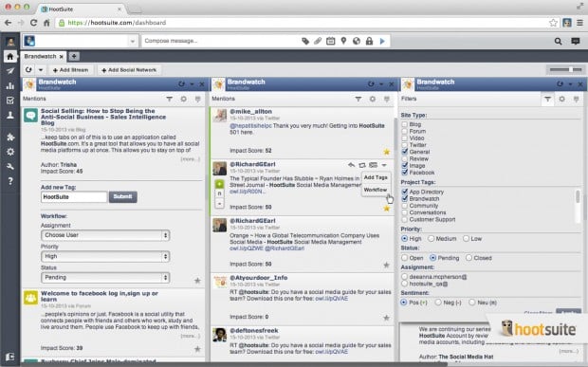Screen dimensions: 588x367
Task: Open the owl.li/pQVAE link in @Atyourdoor_Info tweet
Action: 332,299
